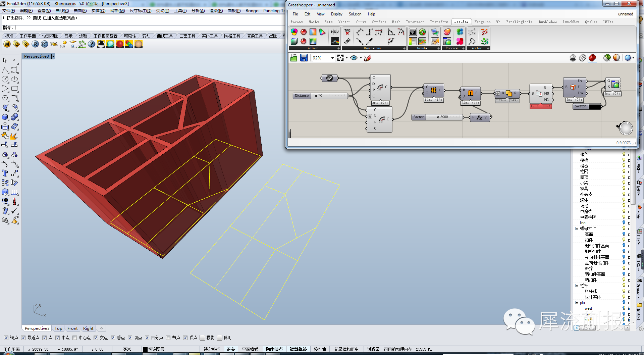Toggle the 端点 osnap checkbox

pos(6,338)
